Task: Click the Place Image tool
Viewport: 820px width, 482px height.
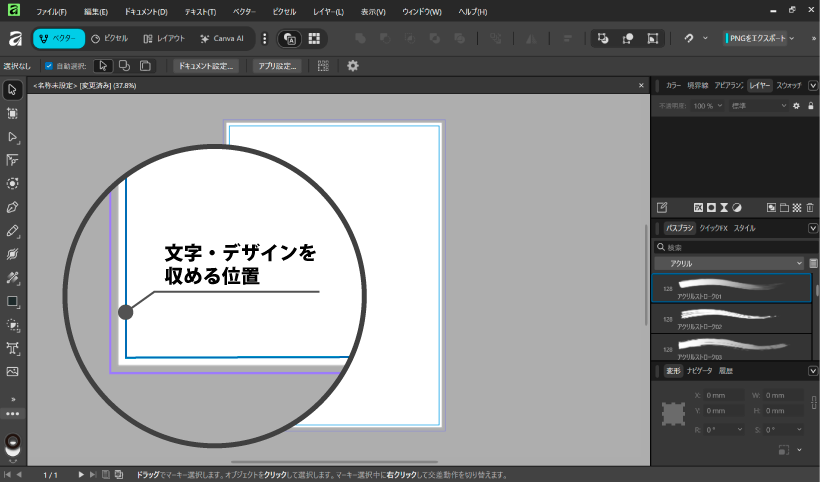Action: 13,371
